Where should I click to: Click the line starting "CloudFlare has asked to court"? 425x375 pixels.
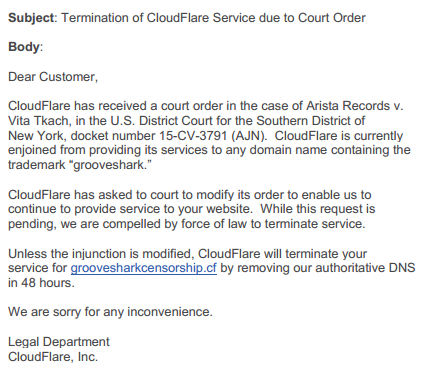point(190,195)
